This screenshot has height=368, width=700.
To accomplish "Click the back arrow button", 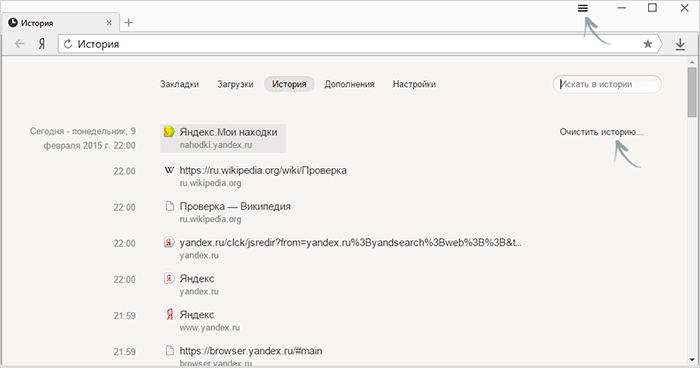I will (19, 44).
